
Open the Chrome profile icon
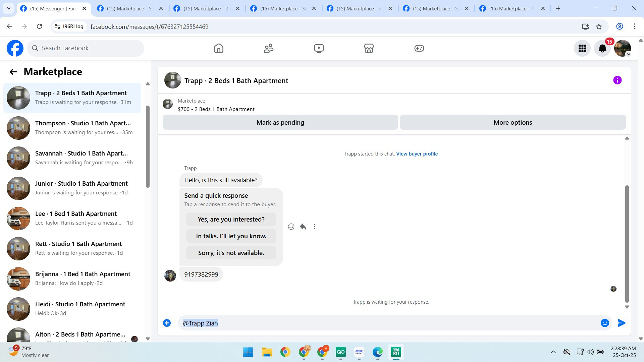620,26
